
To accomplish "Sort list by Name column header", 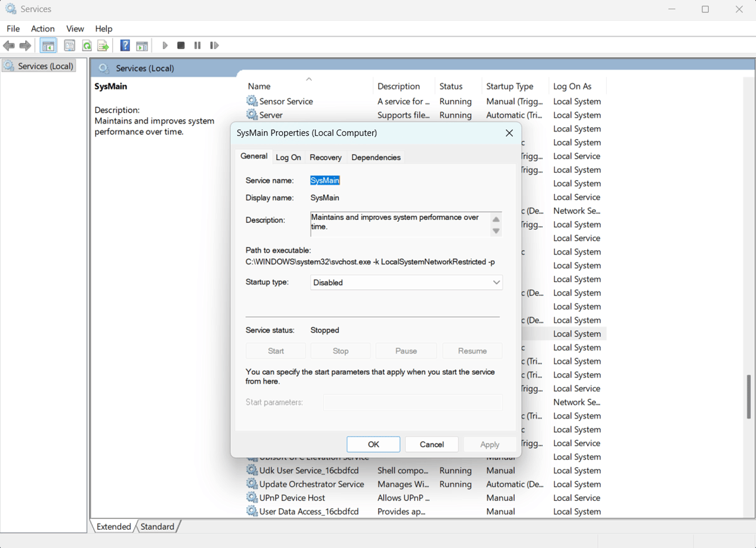I will pos(259,86).
